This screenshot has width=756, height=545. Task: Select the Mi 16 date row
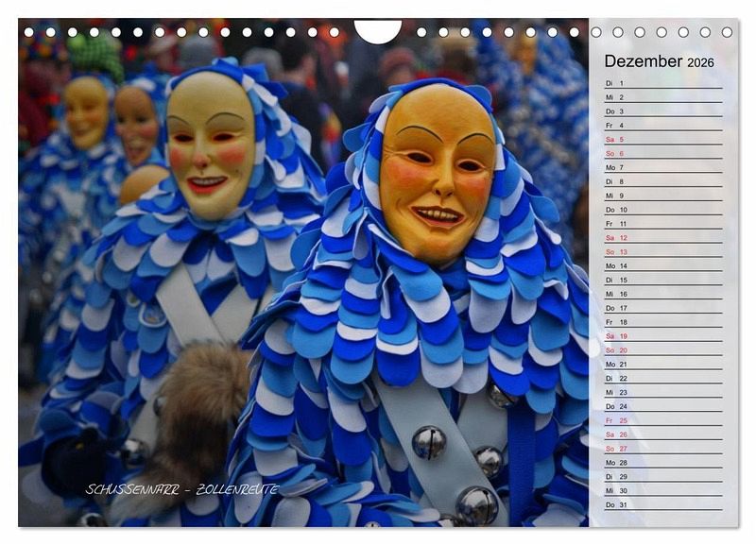point(661,294)
